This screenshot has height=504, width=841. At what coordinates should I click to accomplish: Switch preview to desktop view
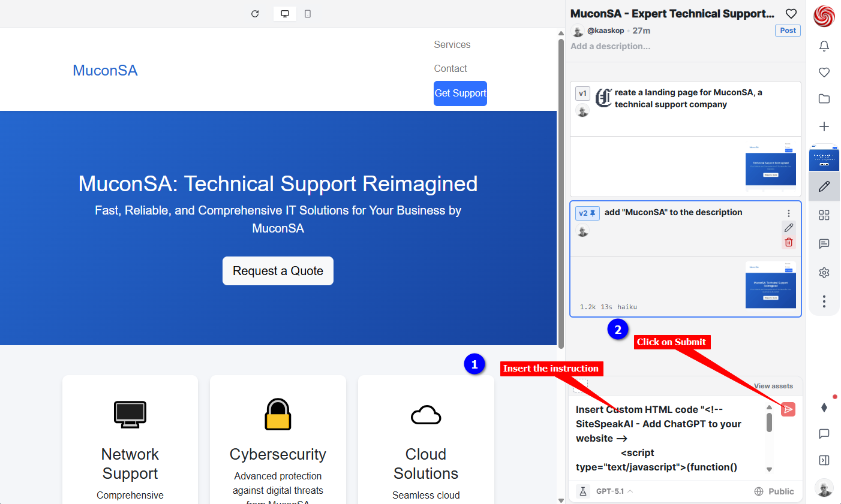285,14
